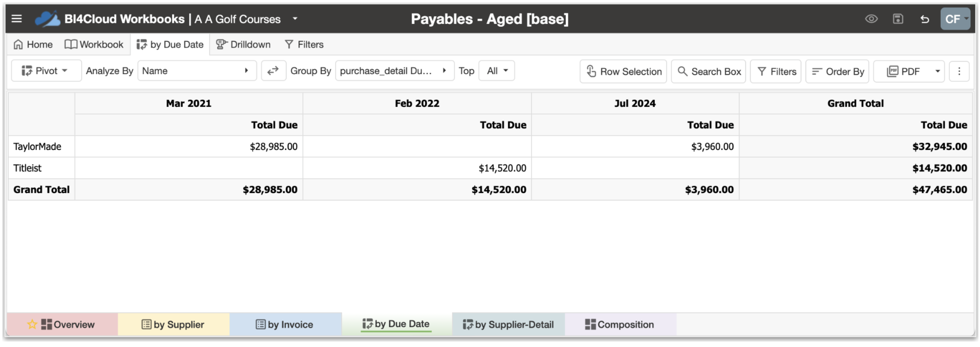Click the swap axes arrows button
Image resolution: width=980 pixels, height=347 pixels.
pyautogui.click(x=274, y=71)
